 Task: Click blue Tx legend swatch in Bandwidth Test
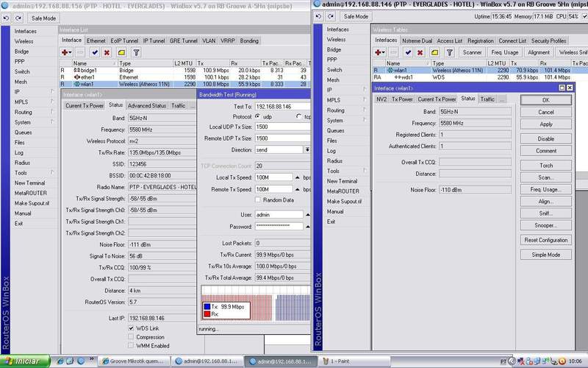(x=207, y=307)
